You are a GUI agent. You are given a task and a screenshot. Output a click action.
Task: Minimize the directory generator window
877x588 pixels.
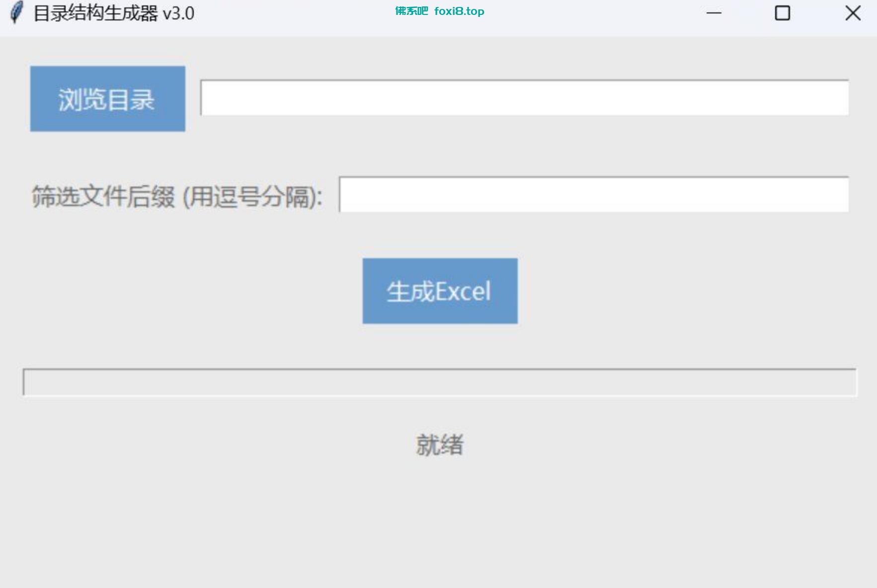714,13
